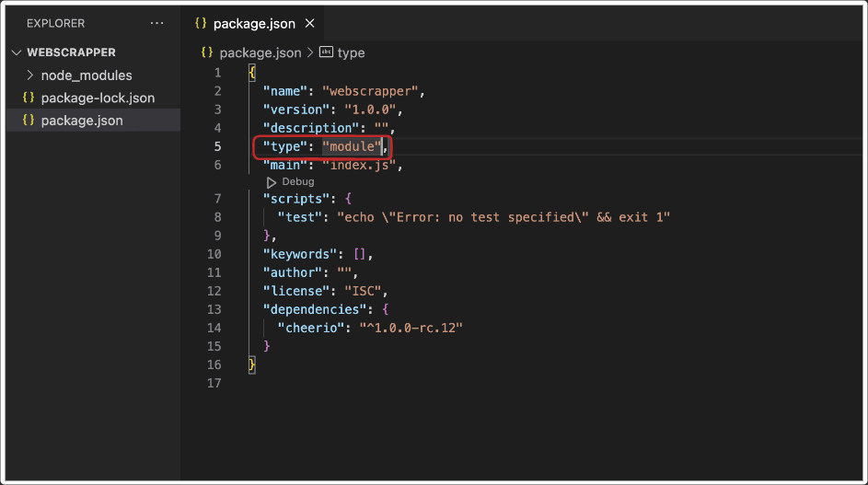This screenshot has width=868, height=485.
Task: Click the "description" key
Action: click(x=310, y=128)
